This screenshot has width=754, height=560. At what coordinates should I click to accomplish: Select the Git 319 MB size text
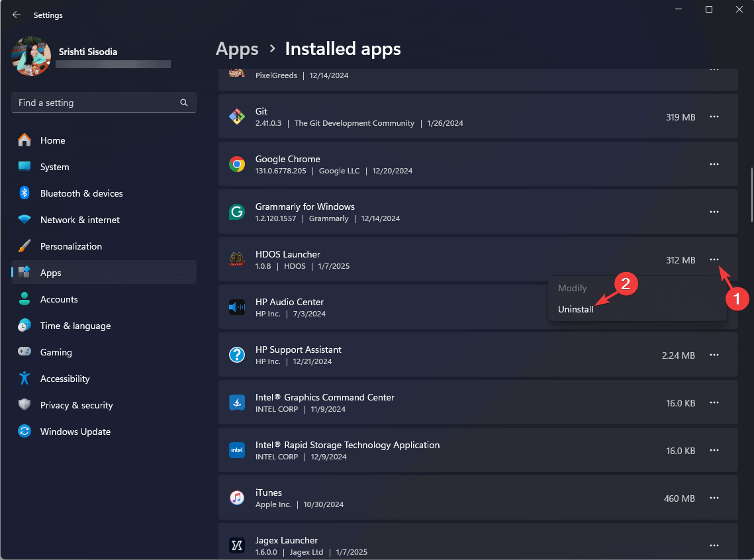[x=681, y=117]
